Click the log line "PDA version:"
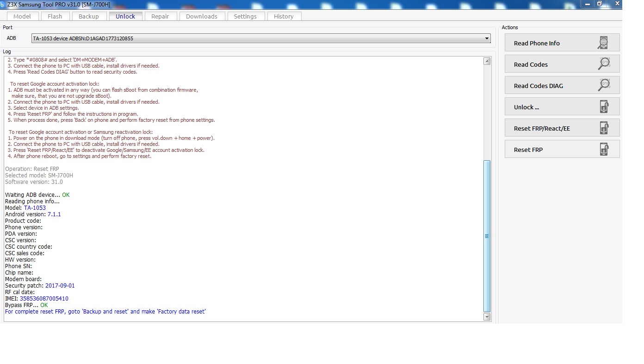Image resolution: width=644 pixels, height=364 pixels. (x=21, y=234)
